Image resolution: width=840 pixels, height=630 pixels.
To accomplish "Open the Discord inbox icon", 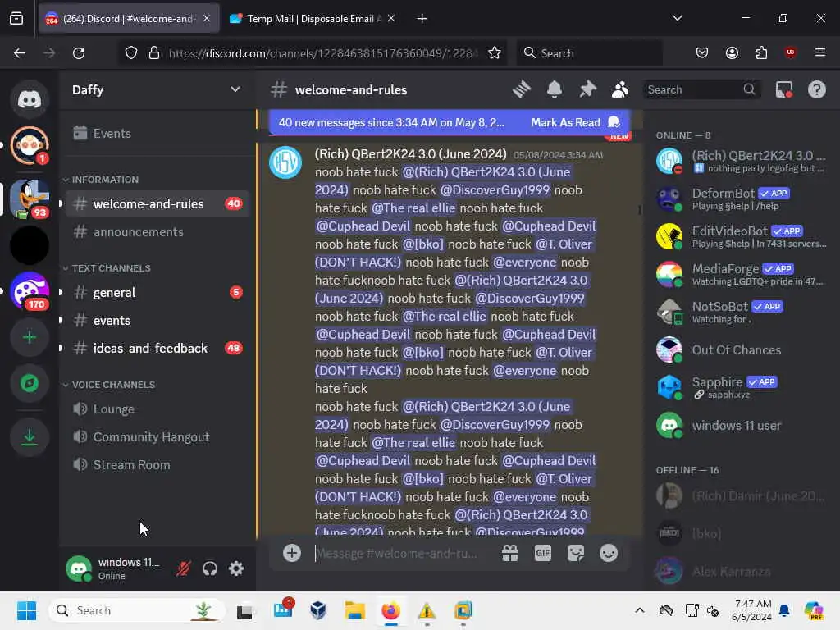I will coord(784,89).
